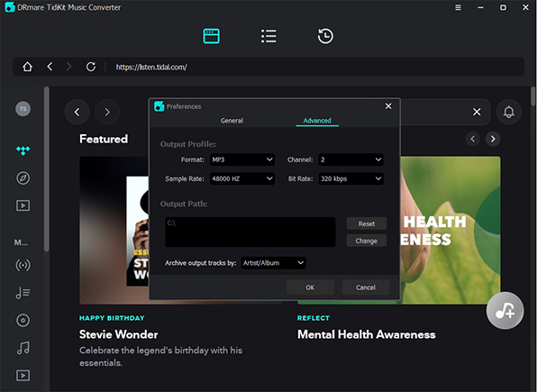The width and height of the screenshot is (537, 392).
Task: Close the Preferences dialog
Action: [388, 106]
